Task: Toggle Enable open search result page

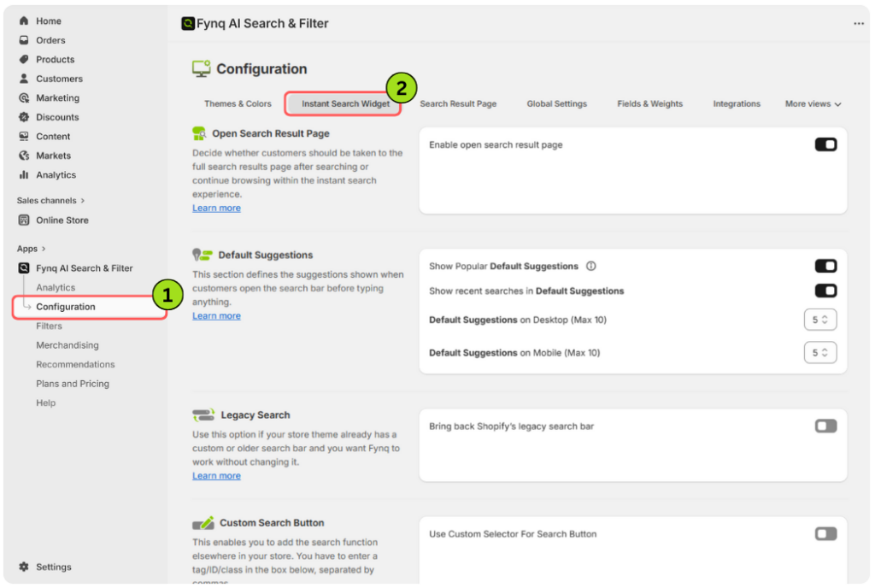Action: click(x=825, y=144)
